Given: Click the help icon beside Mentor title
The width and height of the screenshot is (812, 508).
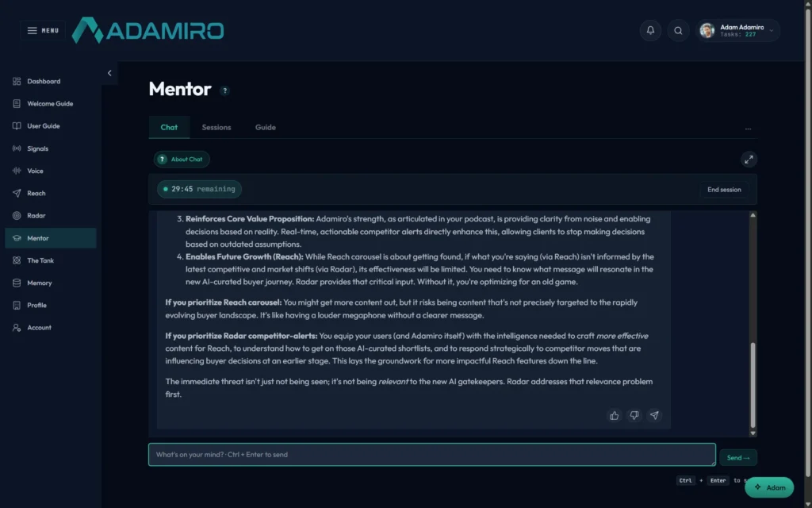Looking at the screenshot, I should pos(224,90).
